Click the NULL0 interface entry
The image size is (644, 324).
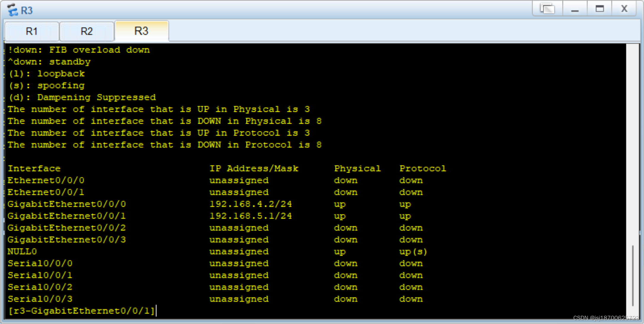(22, 251)
